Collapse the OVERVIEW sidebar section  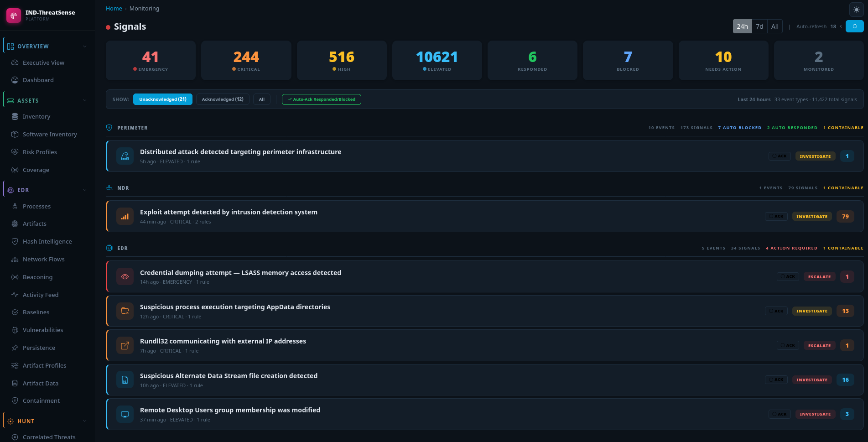[x=85, y=47]
